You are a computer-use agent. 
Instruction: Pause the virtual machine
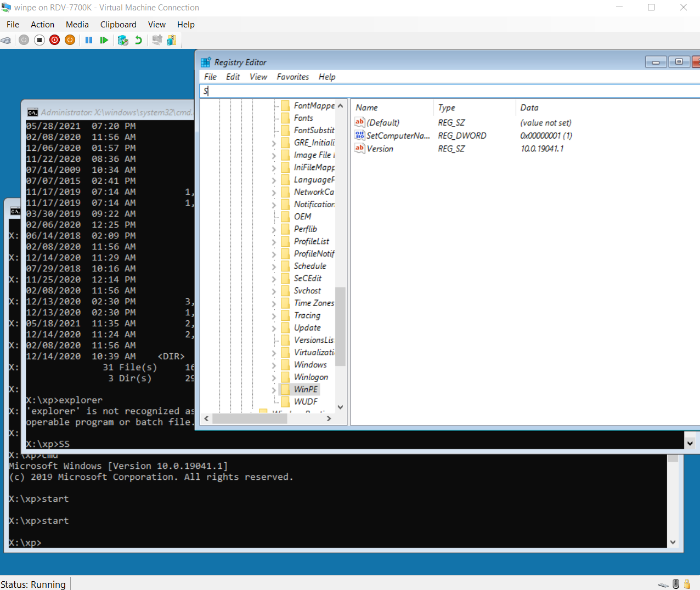[x=89, y=40]
